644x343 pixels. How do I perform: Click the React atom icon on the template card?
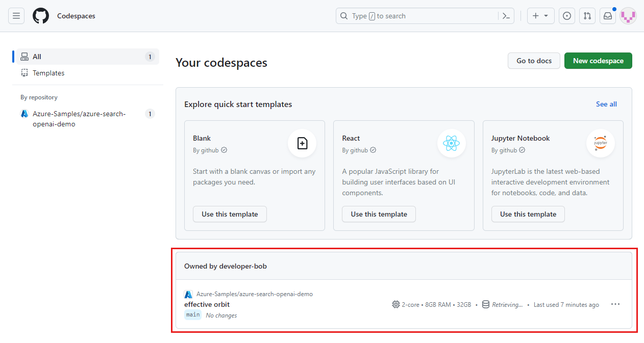point(451,143)
